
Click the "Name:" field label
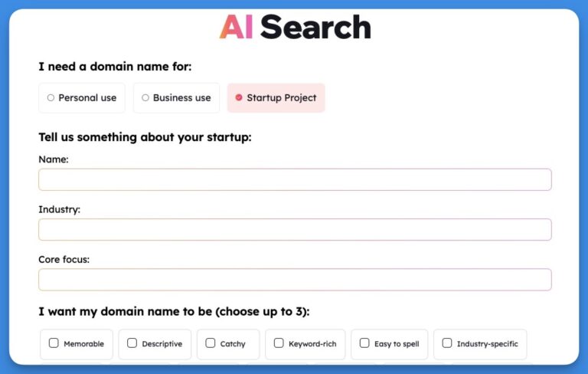pos(54,159)
